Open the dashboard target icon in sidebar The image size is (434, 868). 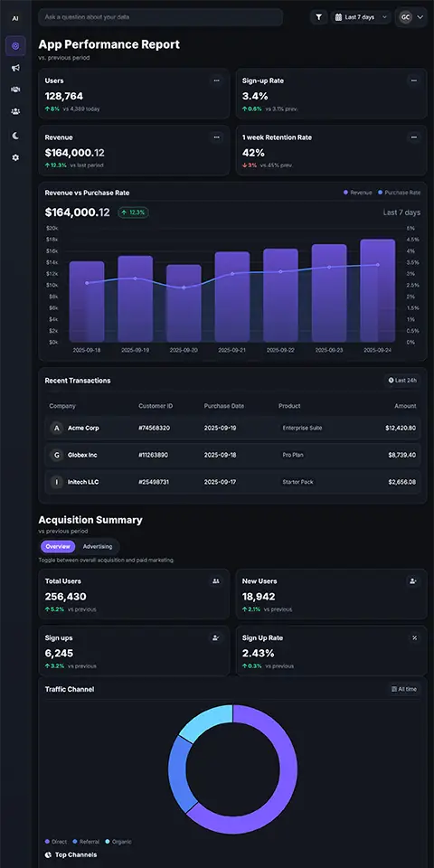tap(15, 46)
